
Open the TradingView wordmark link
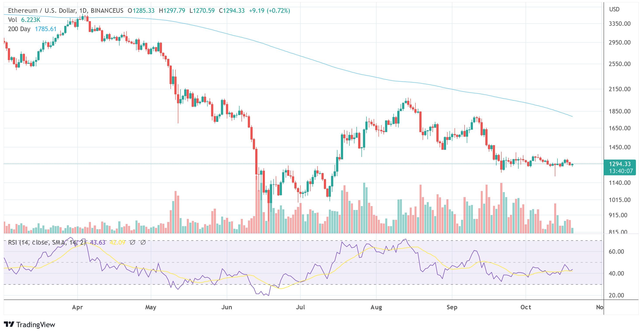[x=35, y=325]
